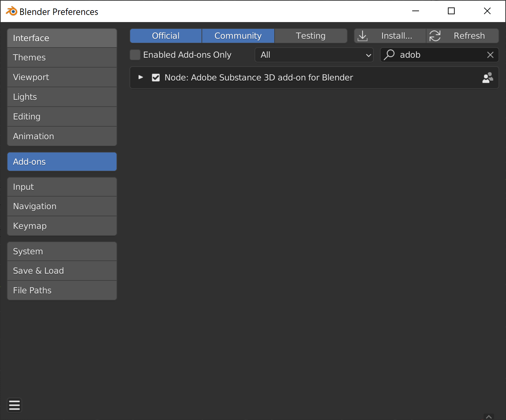Open the System preferences section
This screenshot has width=506, height=420.
click(62, 251)
